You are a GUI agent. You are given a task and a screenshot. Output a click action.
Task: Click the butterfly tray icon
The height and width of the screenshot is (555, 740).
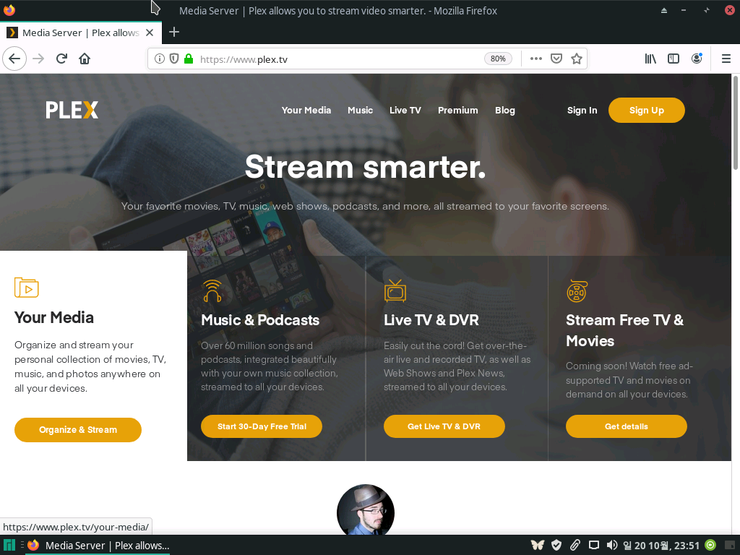[538, 546]
